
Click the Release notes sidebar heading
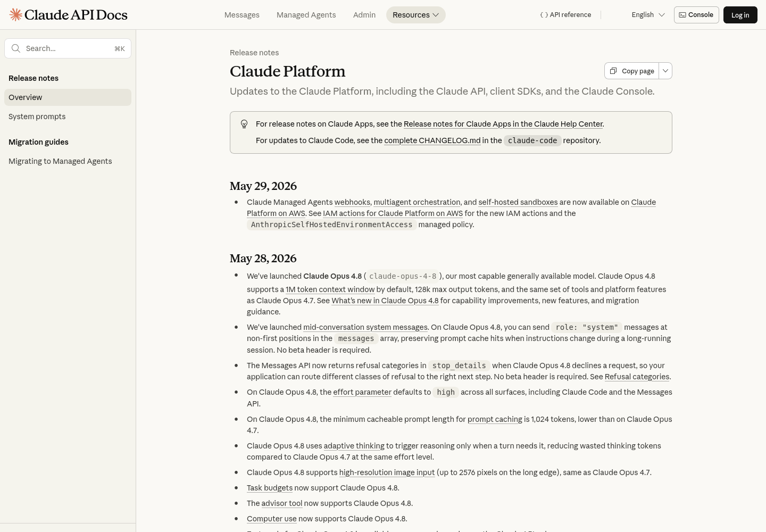click(x=34, y=78)
